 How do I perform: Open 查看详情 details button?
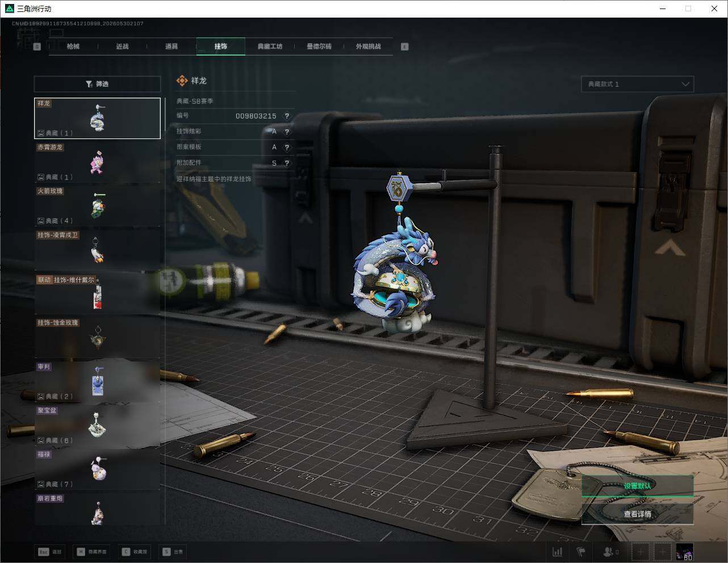[637, 514]
